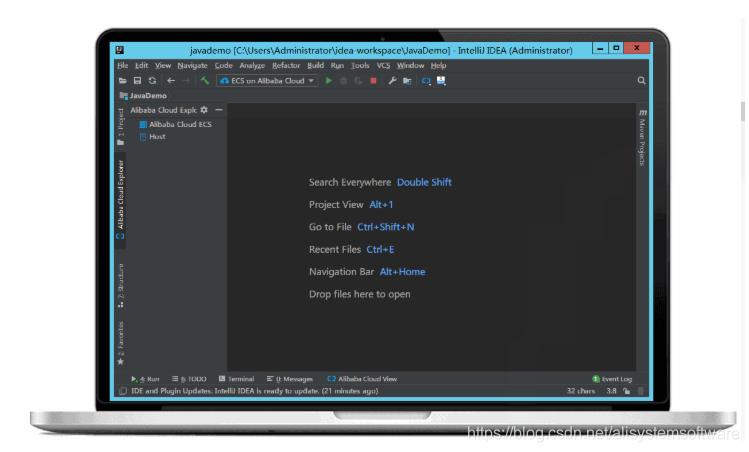This screenshot has height=452, width=749.
Task: Open the Terminal tool window tab
Action: coord(236,379)
